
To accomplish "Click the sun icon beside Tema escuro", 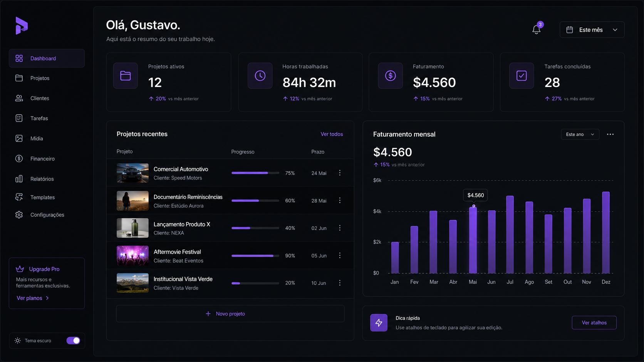I will tap(18, 340).
